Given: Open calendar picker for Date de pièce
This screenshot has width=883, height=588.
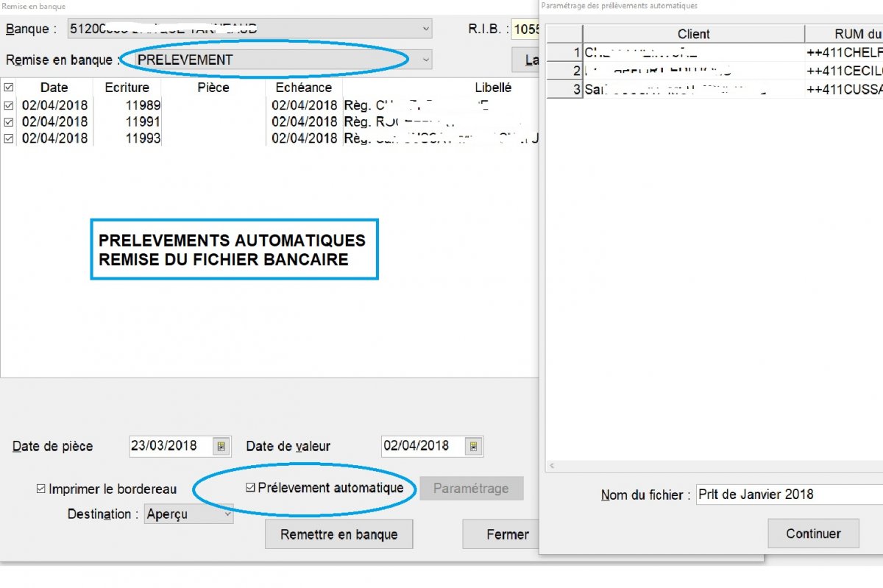Looking at the screenshot, I should [x=221, y=447].
